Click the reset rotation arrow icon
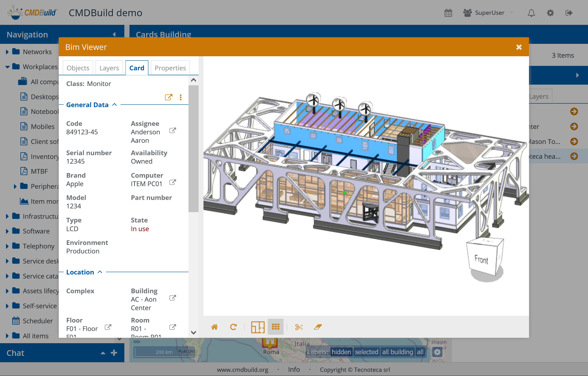Image resolution: width=588 pixels, height=376 pixels. click(x=233, y=327)
